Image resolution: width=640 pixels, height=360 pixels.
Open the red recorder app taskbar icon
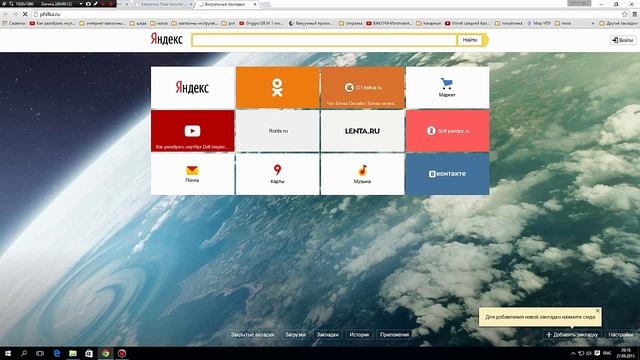coord(122,353)
